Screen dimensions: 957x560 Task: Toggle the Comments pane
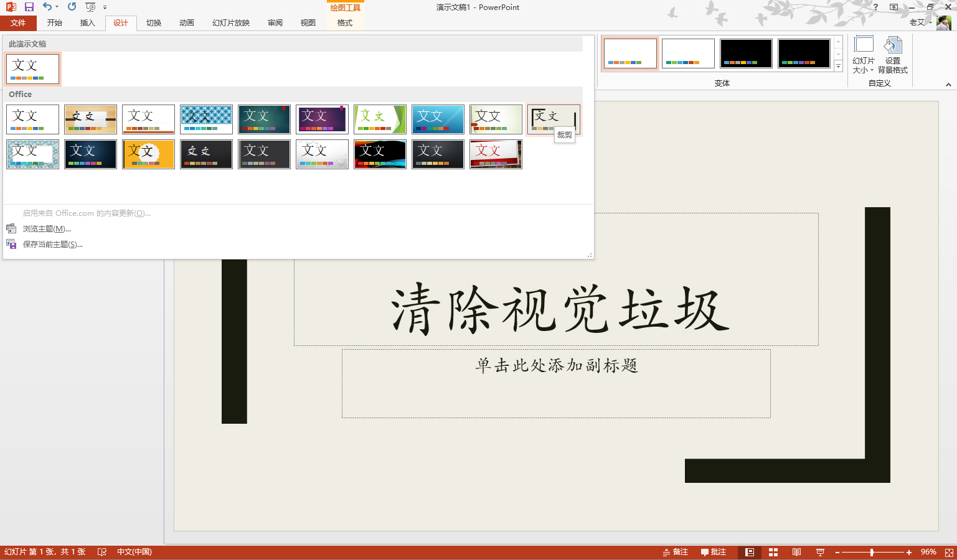pos(715,552)
